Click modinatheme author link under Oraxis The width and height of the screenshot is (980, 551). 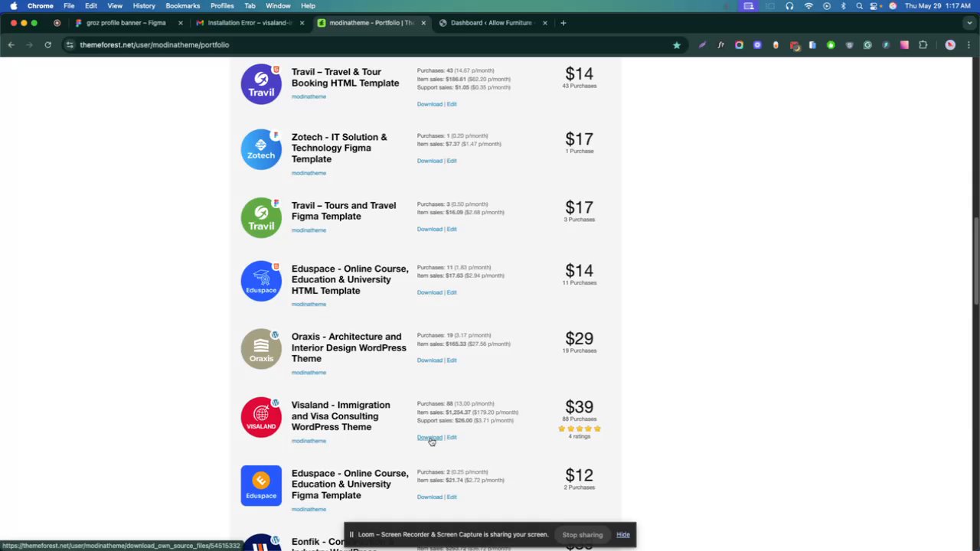pos(309,373)
